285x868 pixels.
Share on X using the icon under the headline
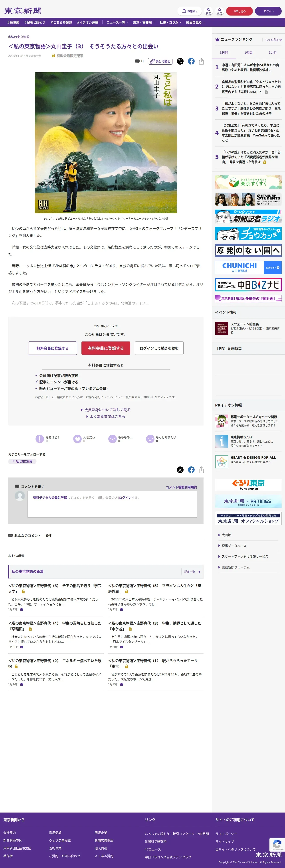point(180,61)
